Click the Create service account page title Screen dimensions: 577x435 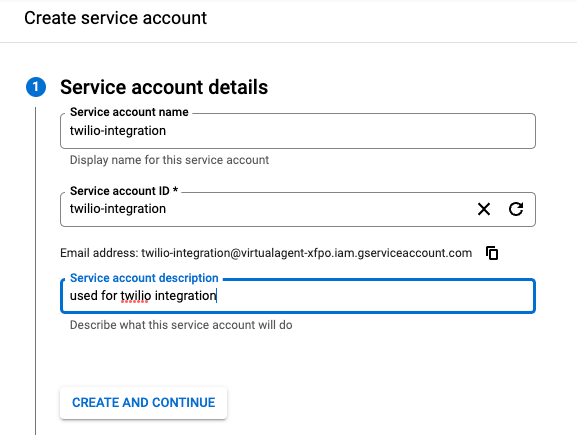pyautogui.click(x=116, y=18)
